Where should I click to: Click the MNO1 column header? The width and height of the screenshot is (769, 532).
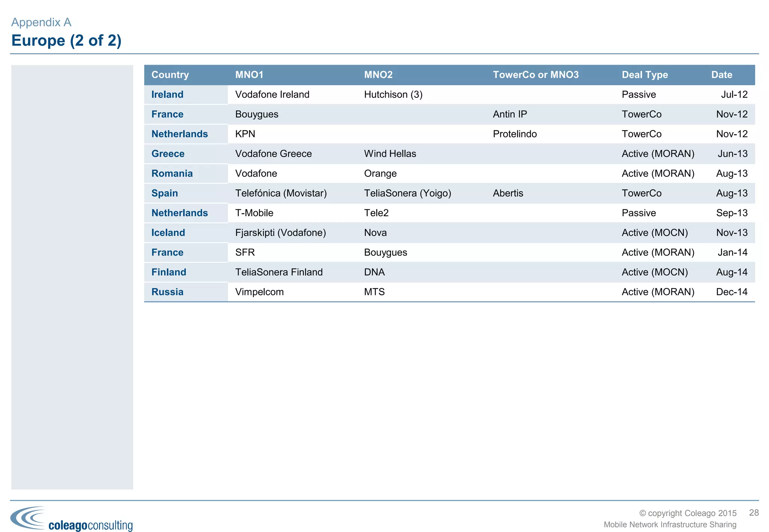249,75
